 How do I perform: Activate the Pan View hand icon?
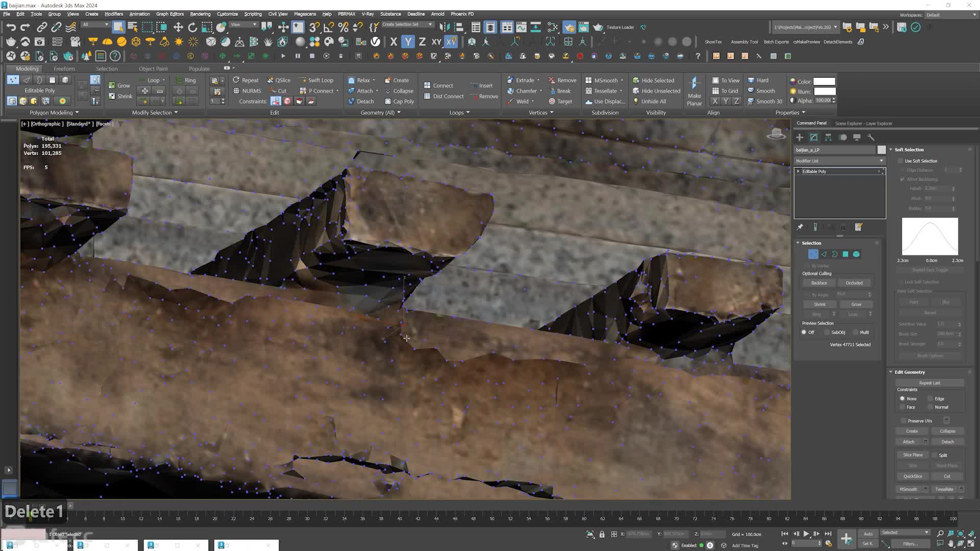(x=950, y=544)
